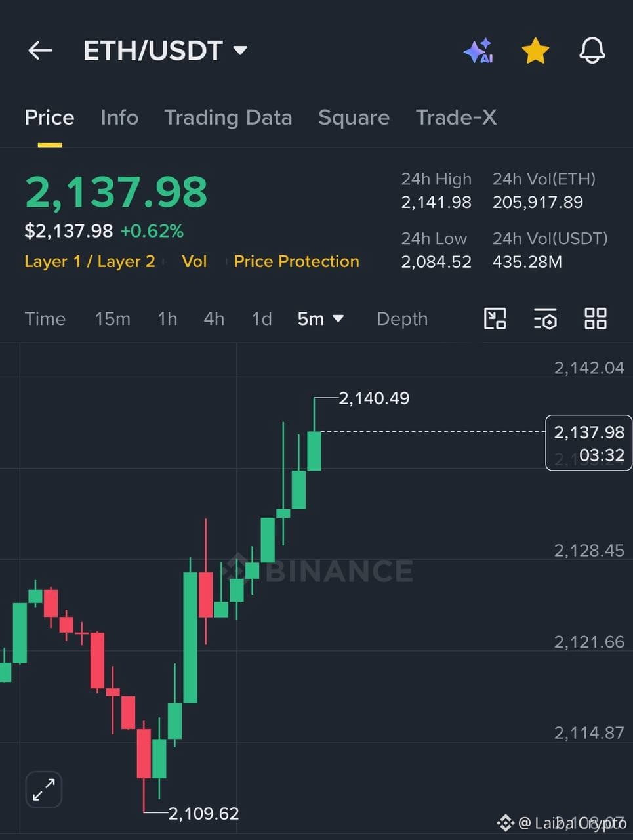Screen dimensions: 633x840
Task: Tap the back arrow icon
Action: 40,51
